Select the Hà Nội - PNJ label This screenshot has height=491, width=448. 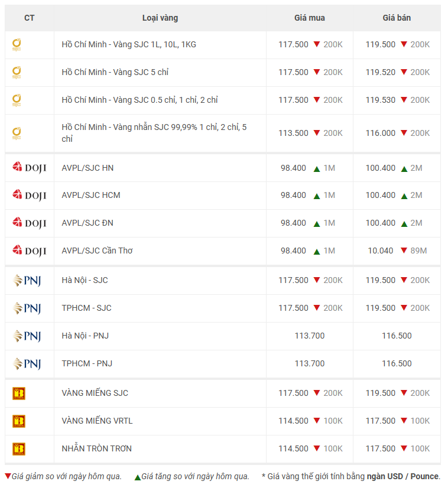tap(85, 336)
